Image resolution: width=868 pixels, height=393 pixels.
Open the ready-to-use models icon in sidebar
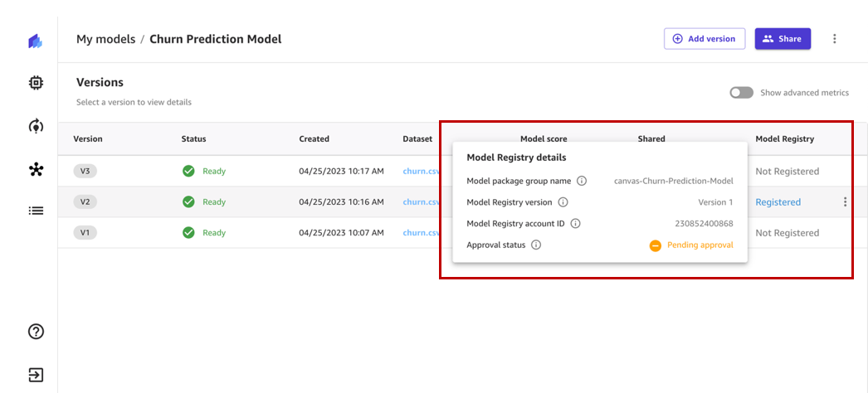[36, 169]
